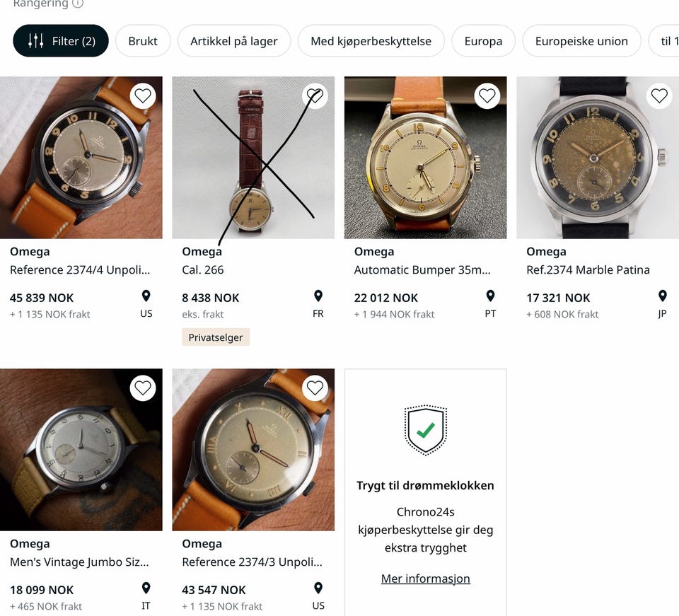Enable Artikkel på lager filter
The height and width of the screenshot is (616, 679).
(x=234, y=41)
